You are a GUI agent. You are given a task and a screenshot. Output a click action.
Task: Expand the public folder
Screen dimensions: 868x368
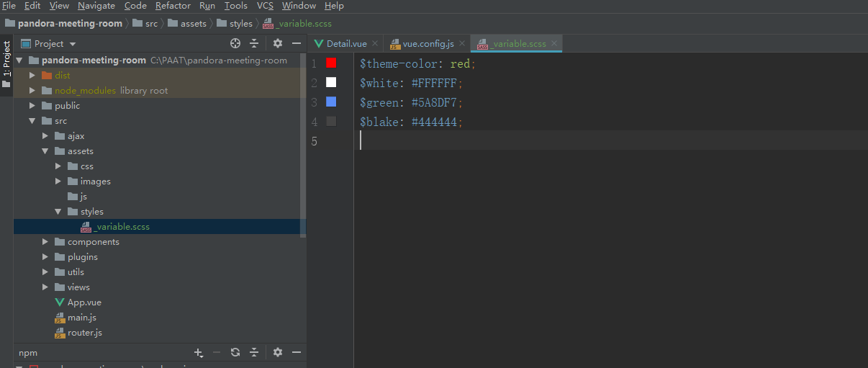click(32, 105)
